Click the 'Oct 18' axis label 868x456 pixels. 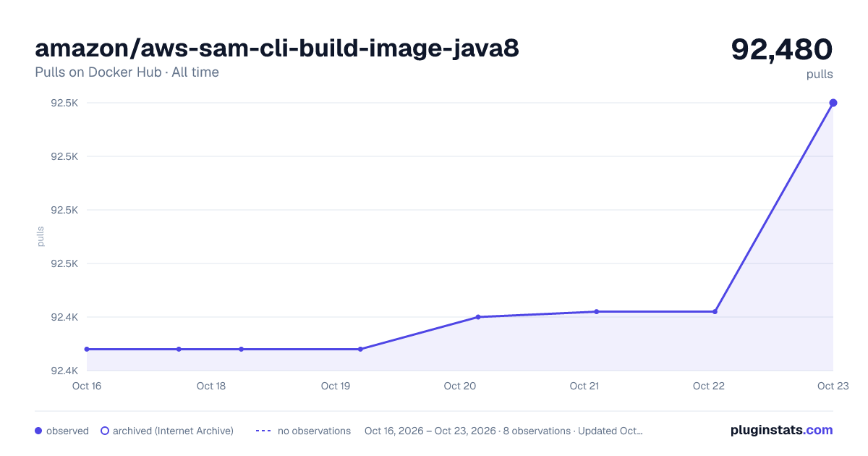coord(211,386)
